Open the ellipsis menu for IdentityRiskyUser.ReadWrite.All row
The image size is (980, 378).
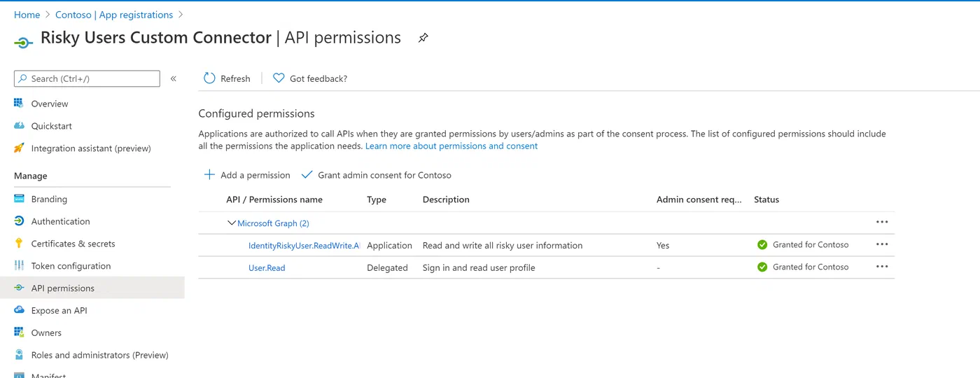[x=882, y=245]
